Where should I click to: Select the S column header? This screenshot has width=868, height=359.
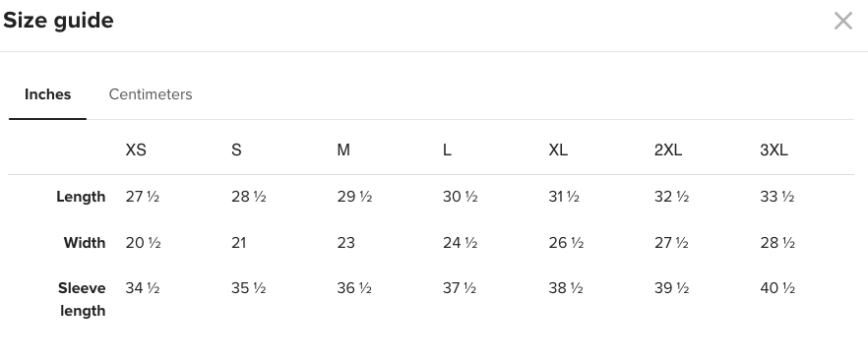coord(236,150)
